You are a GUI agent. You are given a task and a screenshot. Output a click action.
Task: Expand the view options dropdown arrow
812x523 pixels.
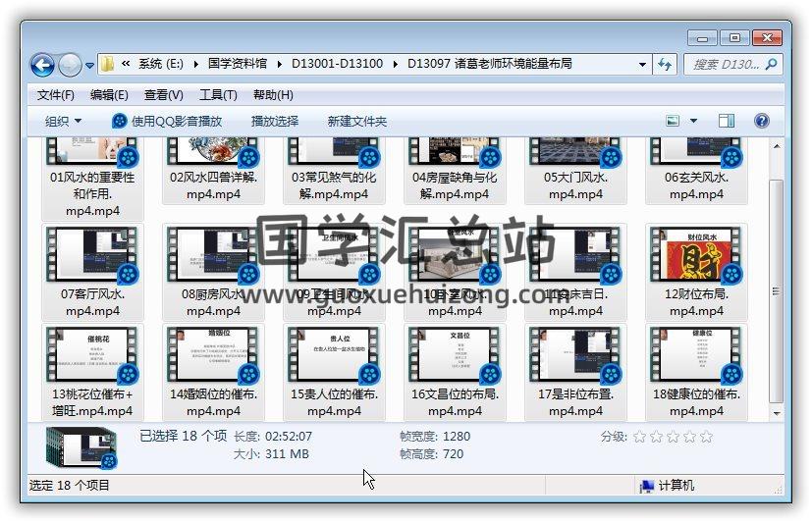click(693, 121)
